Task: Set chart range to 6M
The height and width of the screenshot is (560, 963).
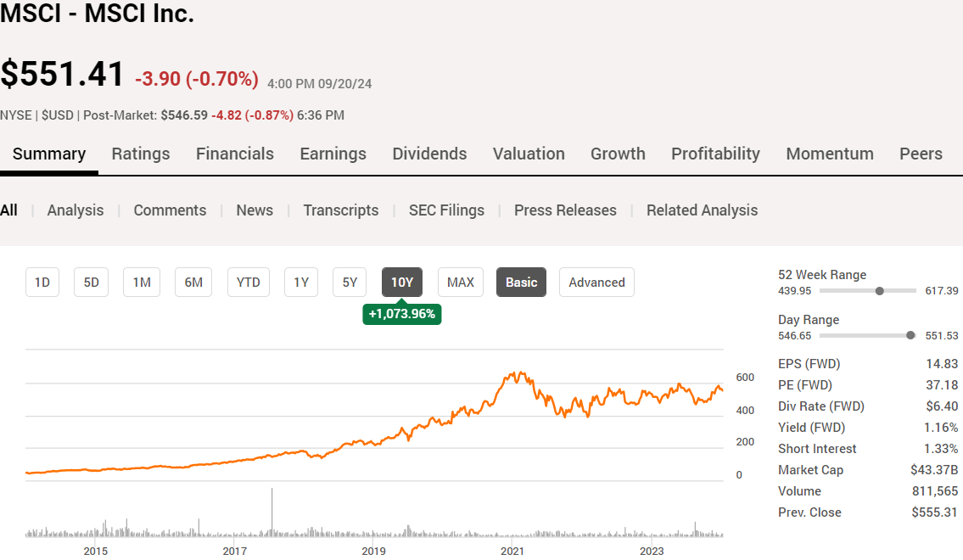Action: pos(193,283)
